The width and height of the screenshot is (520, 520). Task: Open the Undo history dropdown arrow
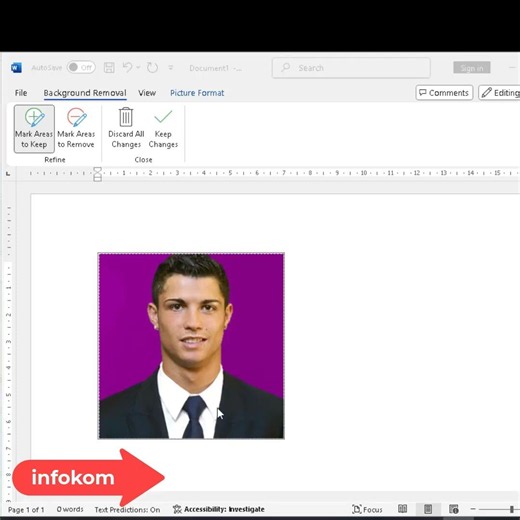[x=138, y=68]
